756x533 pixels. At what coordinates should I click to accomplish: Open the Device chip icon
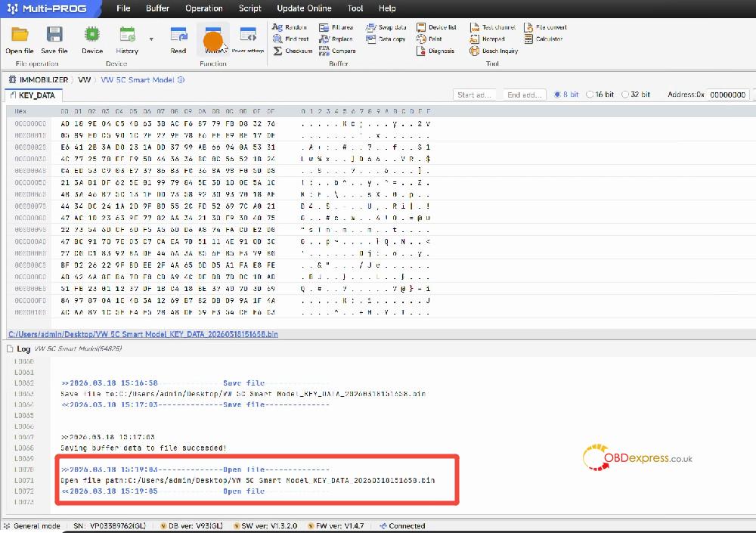click(x=92, y=35)
